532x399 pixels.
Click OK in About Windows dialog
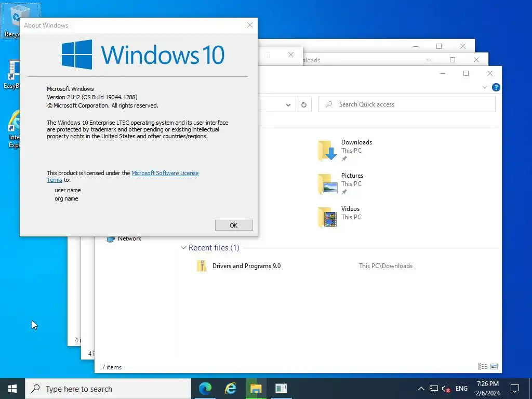pyautogui.click(x=234, y=225)
